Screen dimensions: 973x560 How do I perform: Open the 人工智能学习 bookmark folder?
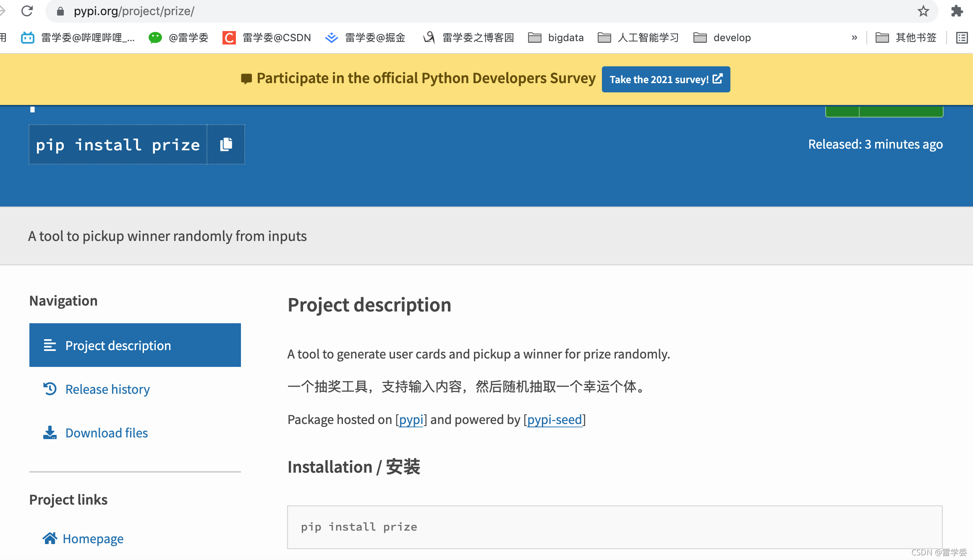point(638,38)
